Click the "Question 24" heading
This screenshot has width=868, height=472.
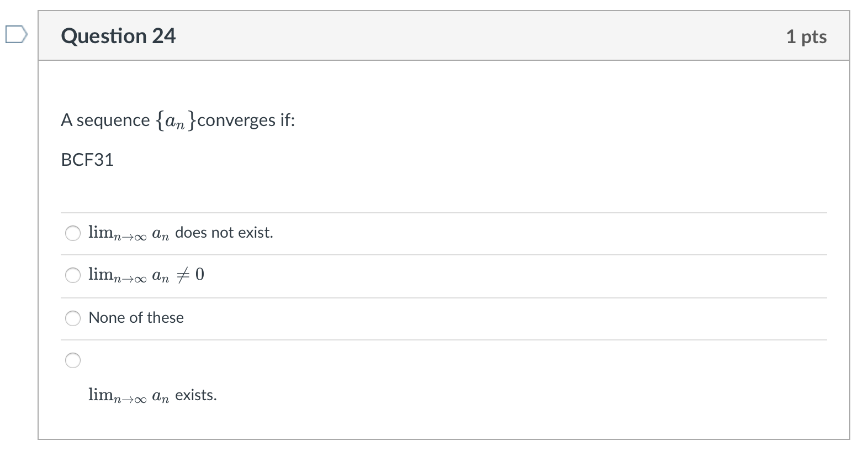click(x=118, y=36)
